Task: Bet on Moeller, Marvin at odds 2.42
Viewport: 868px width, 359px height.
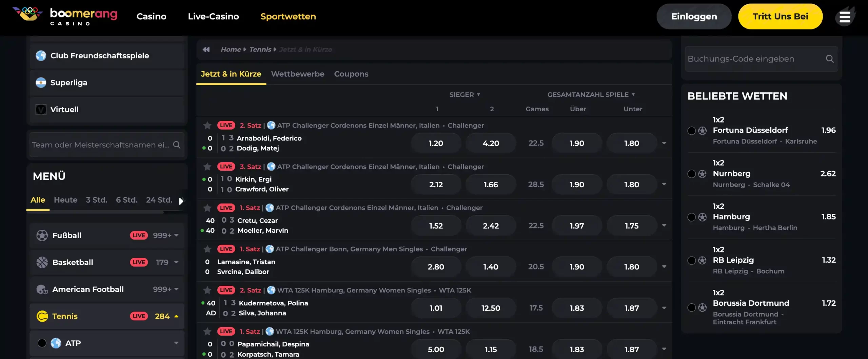Action: 491,226
